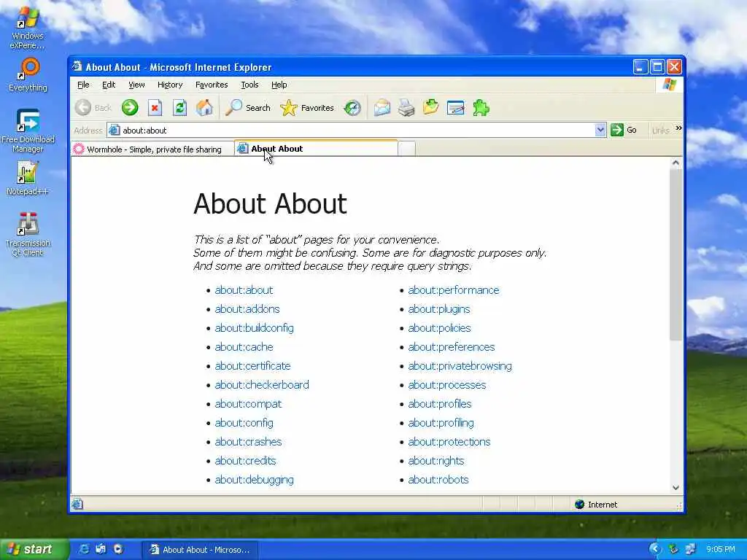Image resolution: width=747 pixels, height=560 pixels.
Task: Go to the Home page icon
Action: (204, 108)
